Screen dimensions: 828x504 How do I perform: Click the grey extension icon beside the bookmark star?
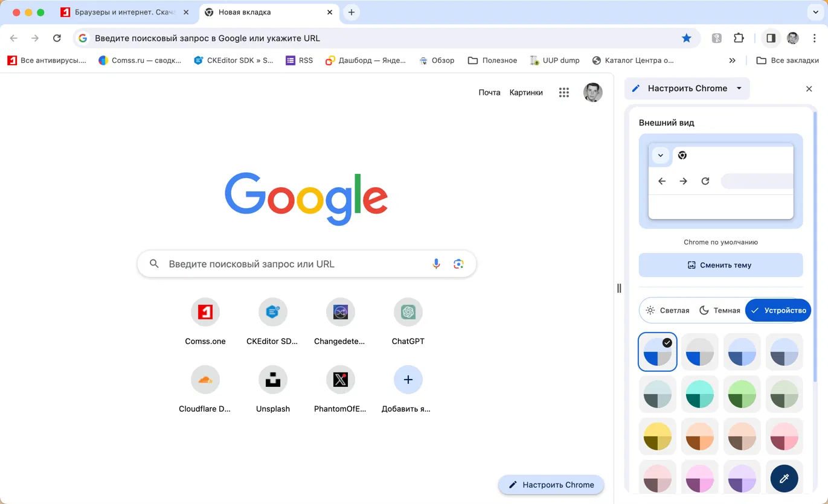717,38
